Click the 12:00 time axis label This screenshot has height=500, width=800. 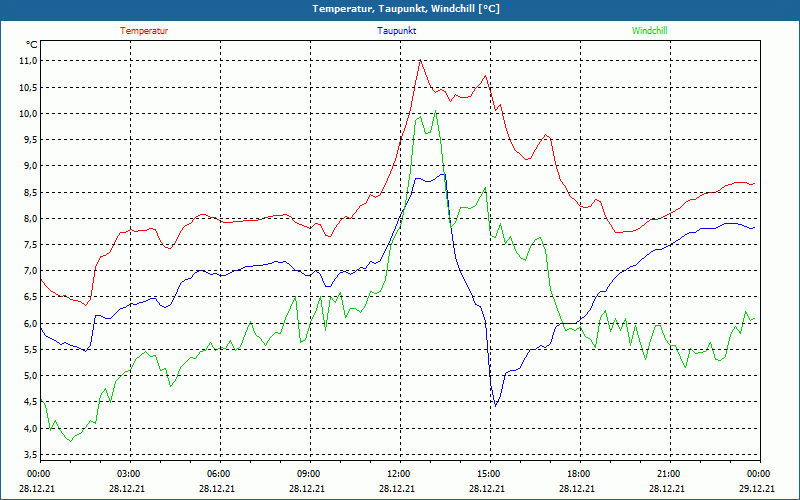[398, 474]
